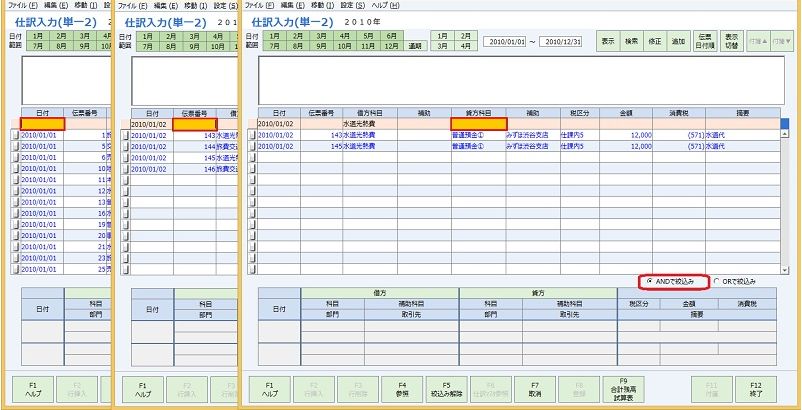Open the 編集 menu in right window
This screenshot has height=410, width=802.
click(x=292, y=5)
